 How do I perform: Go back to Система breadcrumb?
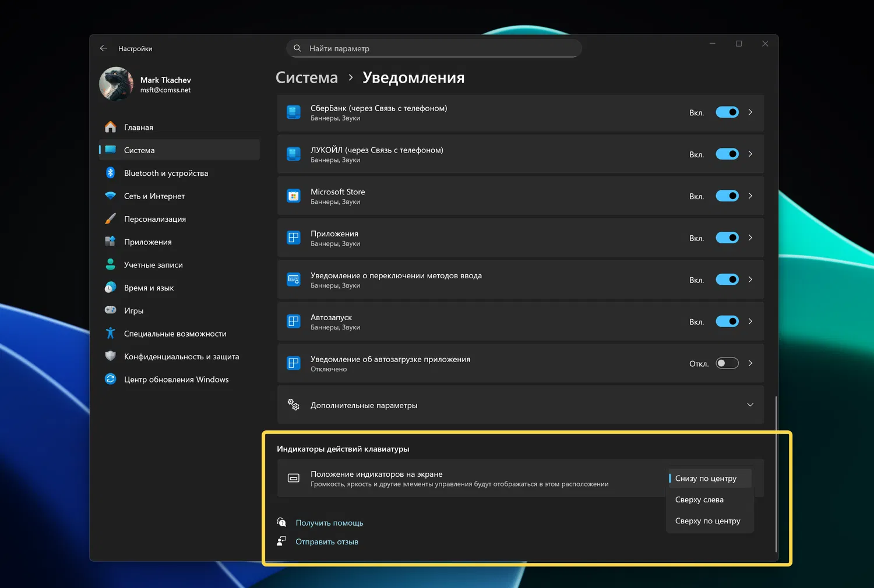click(x=306, y=77)
